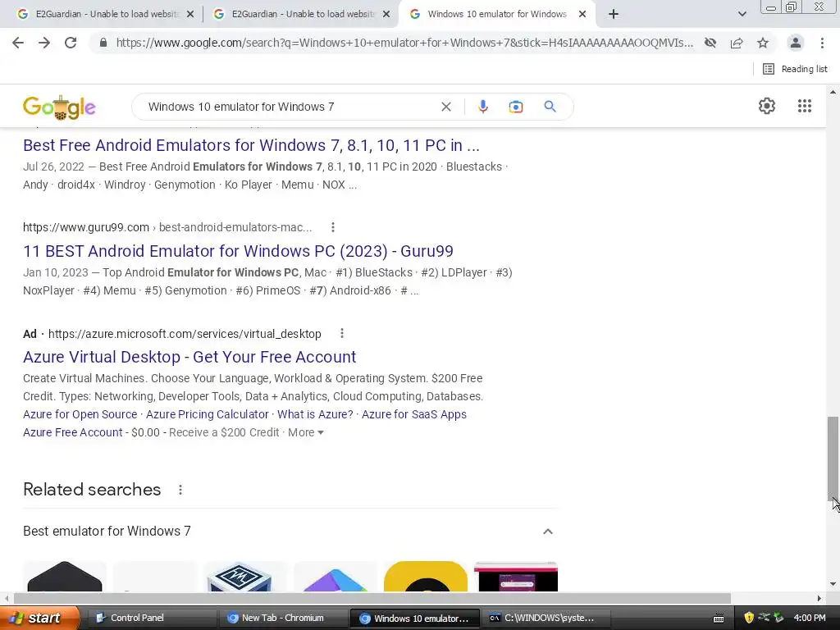Image resolution: width=840 pixels, height=630 pixels.
Task: Switch to C:\WINDOWS command prompt taskbar item
Action: tap(546, 618)
